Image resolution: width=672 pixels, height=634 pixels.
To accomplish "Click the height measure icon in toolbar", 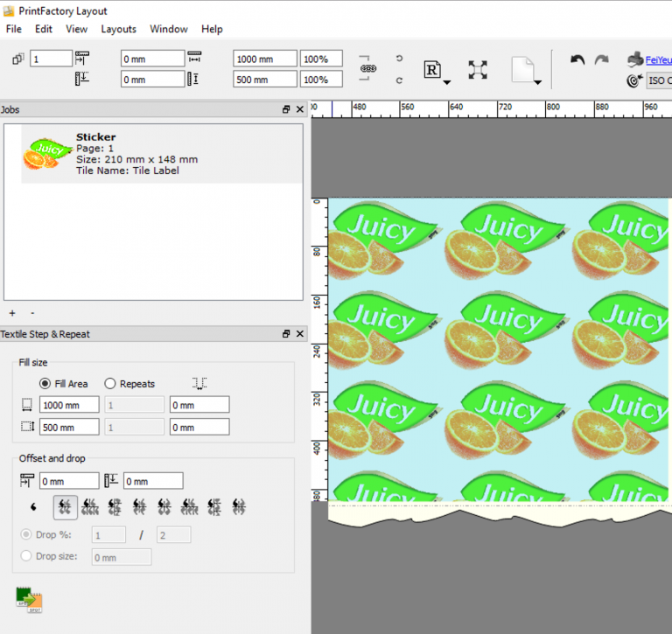I will [192, 79].
